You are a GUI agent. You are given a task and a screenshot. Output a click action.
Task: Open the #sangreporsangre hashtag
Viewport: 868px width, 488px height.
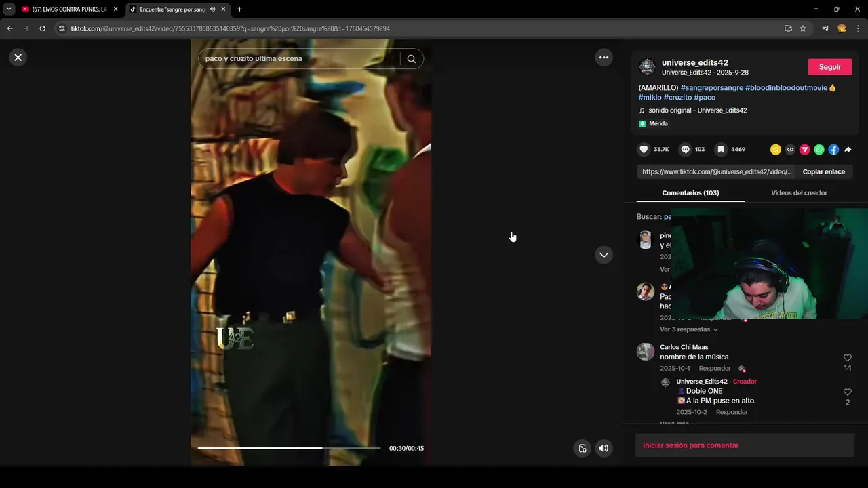(x=711, y=88)
